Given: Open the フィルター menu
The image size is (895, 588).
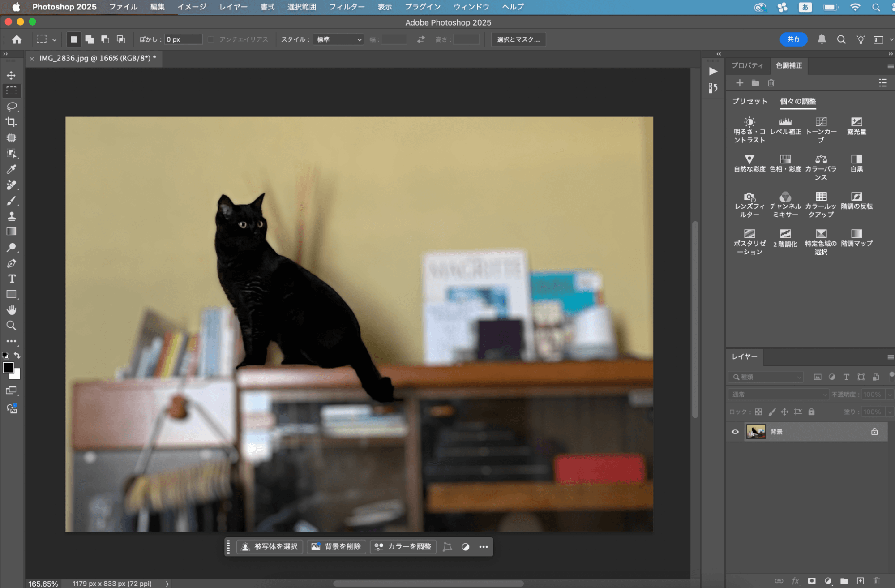Looking at the screenshot, I should (347, 7).
